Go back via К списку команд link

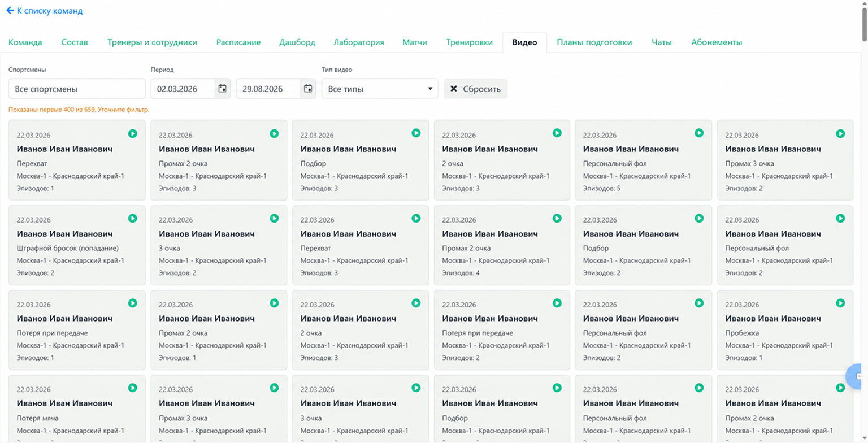(x=45, y=11)
